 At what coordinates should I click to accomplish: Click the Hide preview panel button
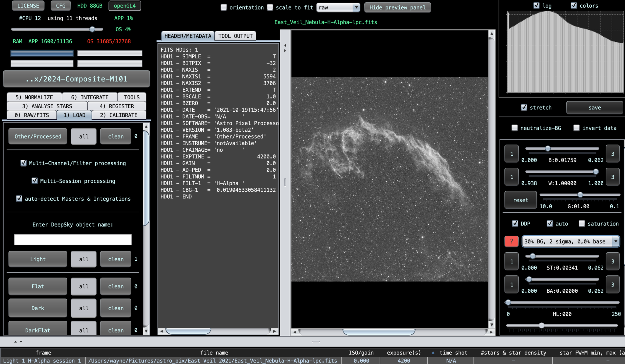pyautogui.click(x=397, y=7)
